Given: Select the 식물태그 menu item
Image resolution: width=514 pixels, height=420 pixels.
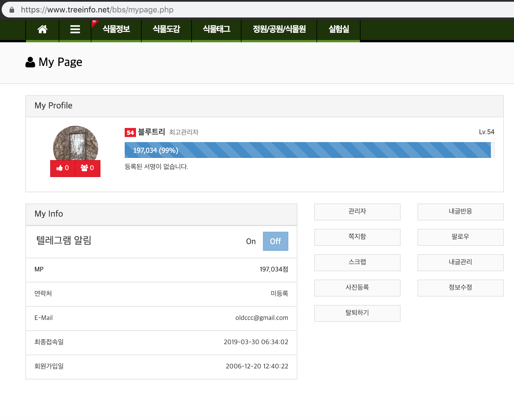Looking at the screenshot, I should pos(216,29).
